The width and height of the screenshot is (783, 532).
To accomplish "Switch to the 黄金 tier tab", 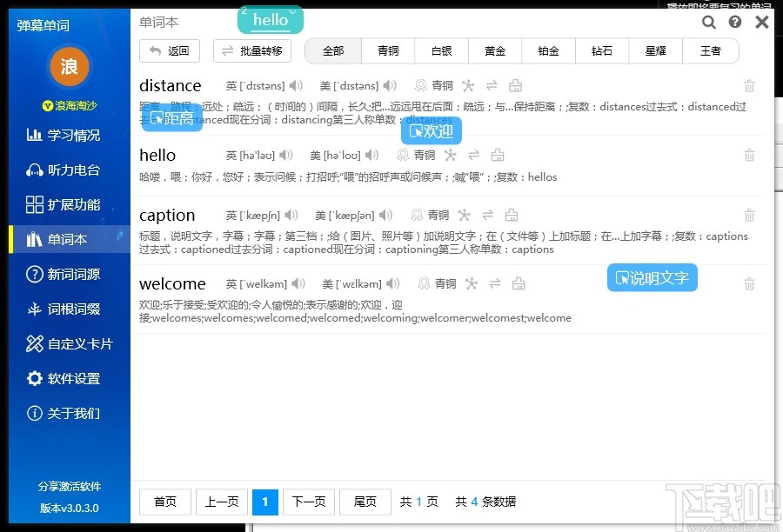I will 494,50.
